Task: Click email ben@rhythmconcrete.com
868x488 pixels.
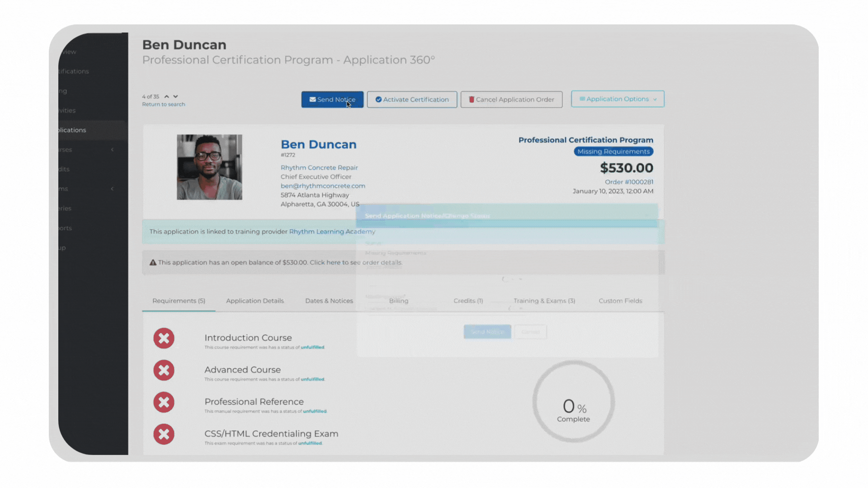Action: tap(323, 186)
